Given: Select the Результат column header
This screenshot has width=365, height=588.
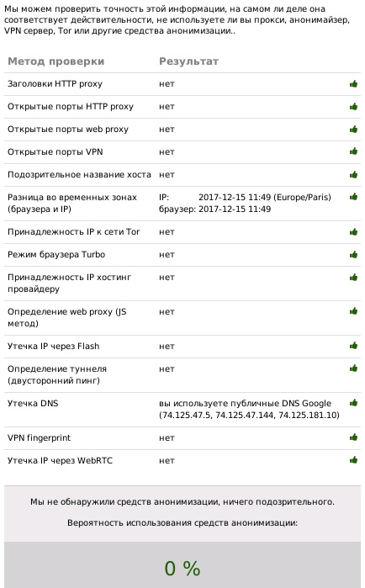Looking at the screenshot, I should point(188,61).
